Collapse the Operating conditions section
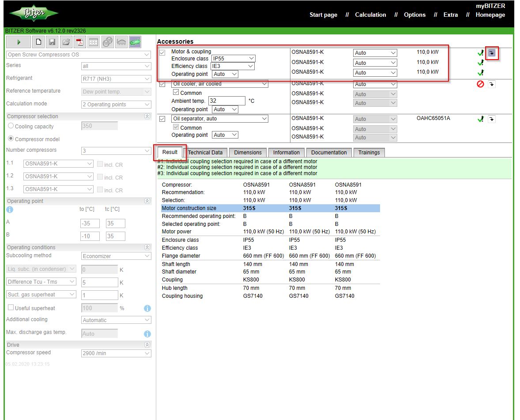Viewport: 520px width, 420px height. tap(147, 247)
